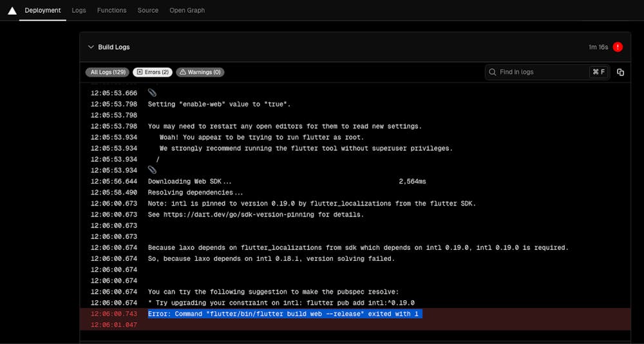
Task: Copy logs using the copy icon
Action: [x=620, y=72]
